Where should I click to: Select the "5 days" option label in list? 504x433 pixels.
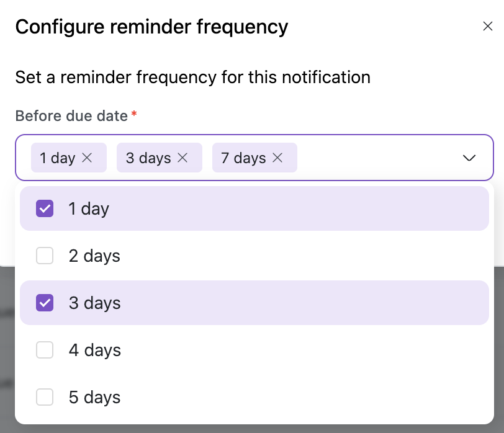tap(94, 397)
